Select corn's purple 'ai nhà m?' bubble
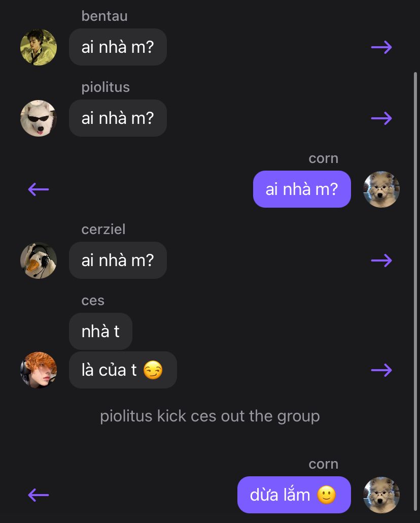 [x=302, y=189]
